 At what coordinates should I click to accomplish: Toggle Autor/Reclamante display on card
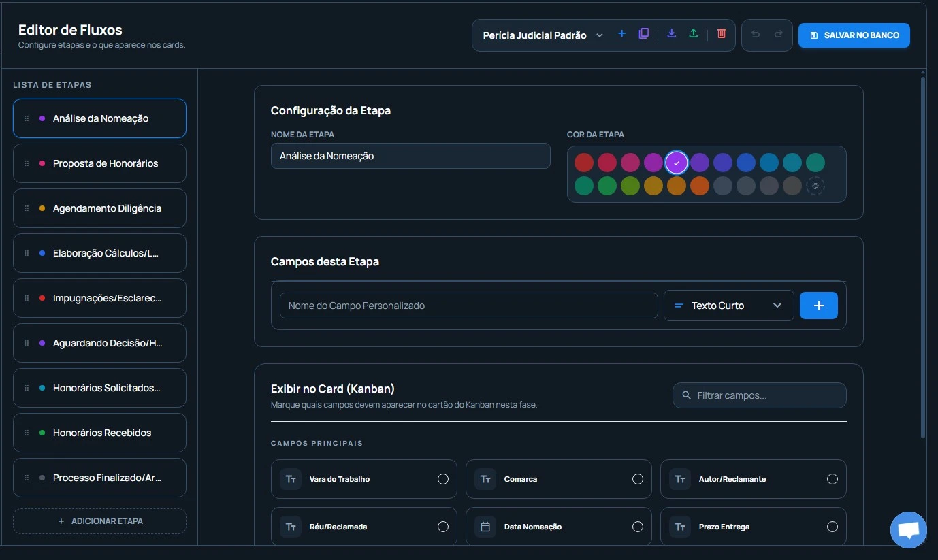tap(832, 479)
